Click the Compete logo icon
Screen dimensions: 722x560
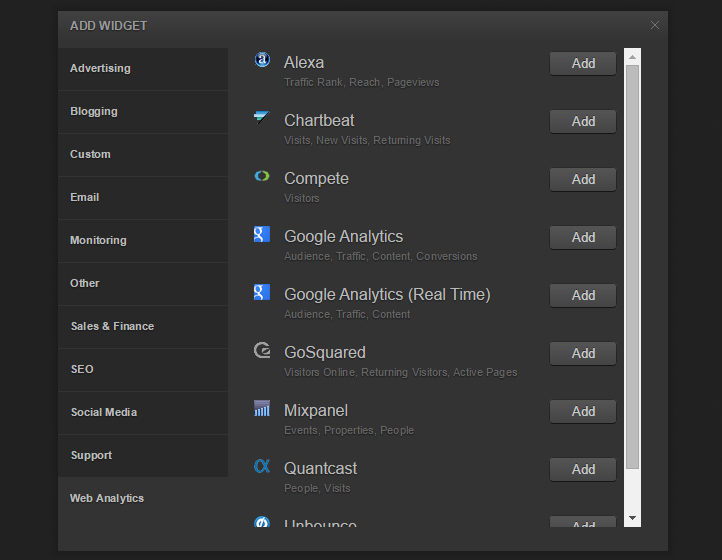pos(262,176)
